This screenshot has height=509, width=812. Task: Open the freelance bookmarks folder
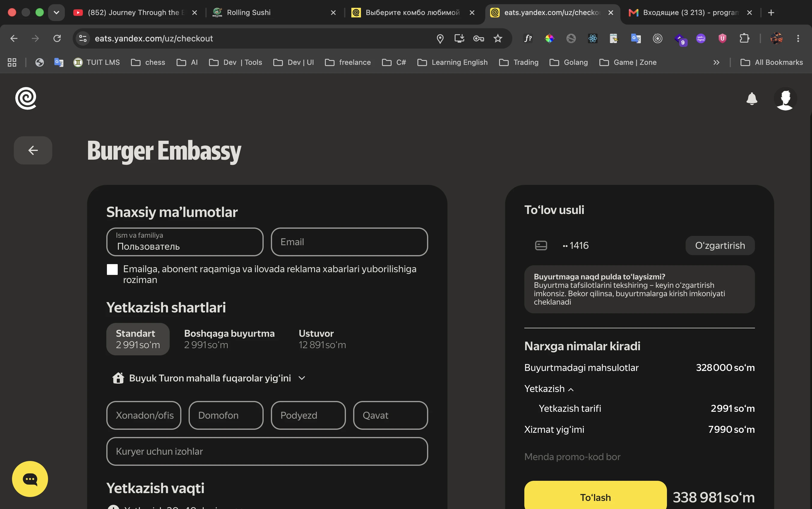348,62
